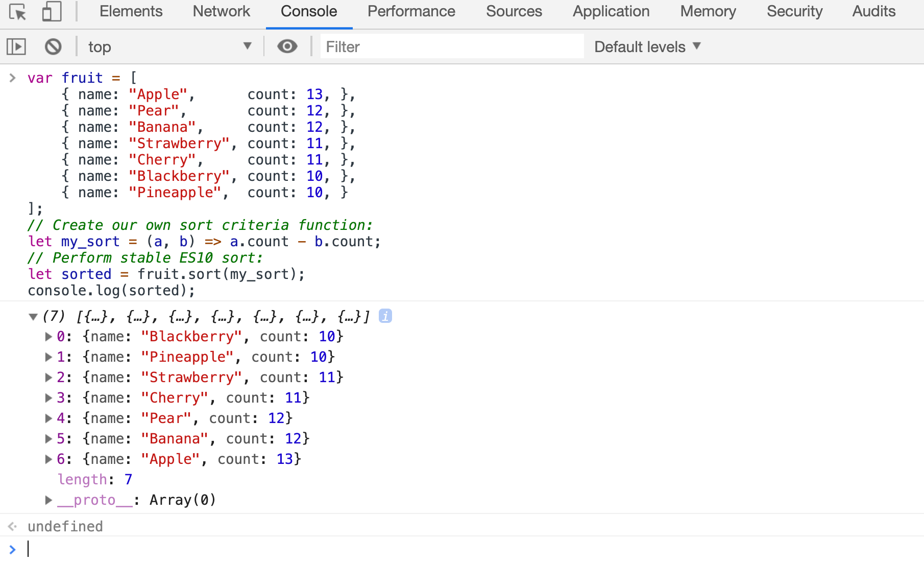This screenshot has height=562, width=924.
Task: Open the Default levels dropdown
Action: pos(647,47)
